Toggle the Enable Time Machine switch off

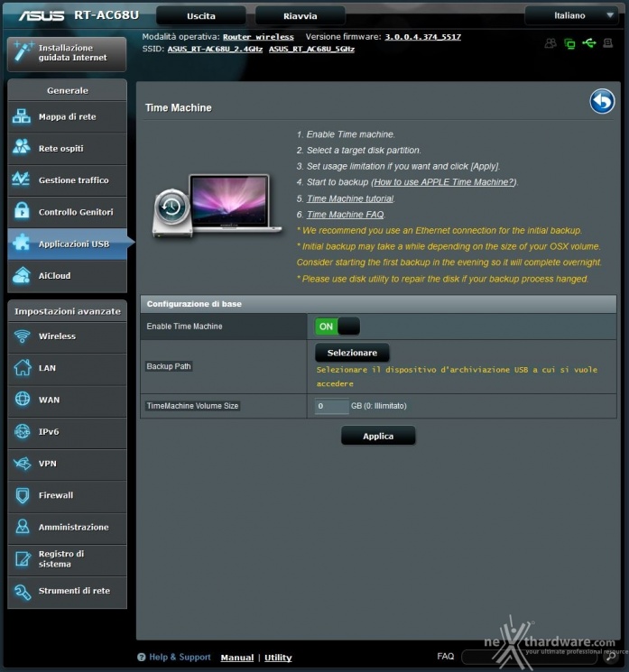tap(337, 327)
